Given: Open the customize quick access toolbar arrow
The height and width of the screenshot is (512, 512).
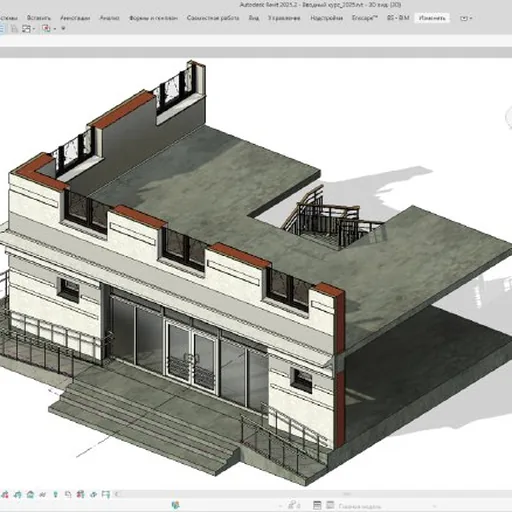Looking at the screenshot, I should 63,29.
